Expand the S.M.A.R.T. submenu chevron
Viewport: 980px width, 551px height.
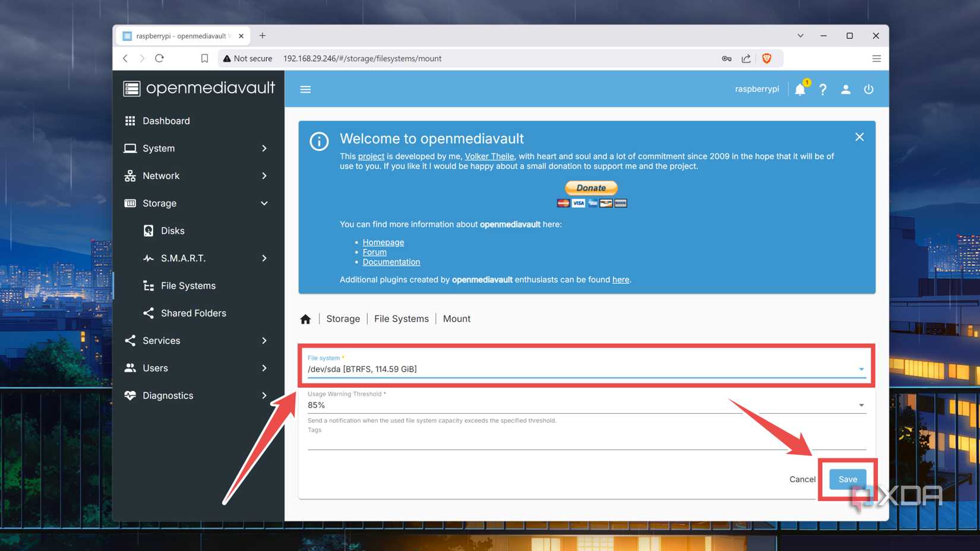264,258
